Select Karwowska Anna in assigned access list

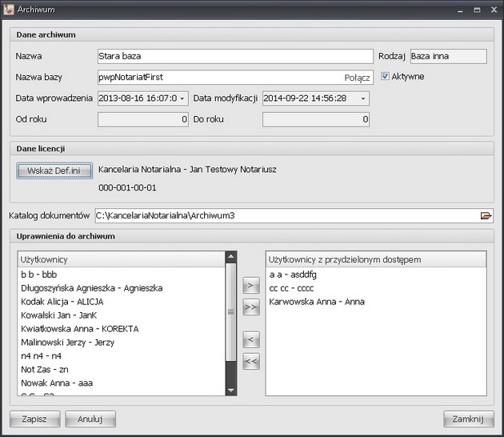[304, 302]
